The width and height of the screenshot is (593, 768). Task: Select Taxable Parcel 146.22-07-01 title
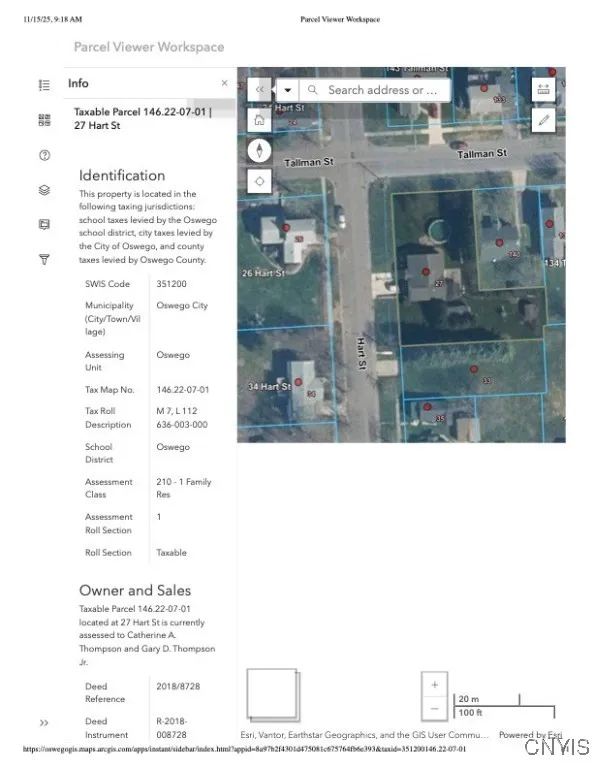(x=142, y=119)
